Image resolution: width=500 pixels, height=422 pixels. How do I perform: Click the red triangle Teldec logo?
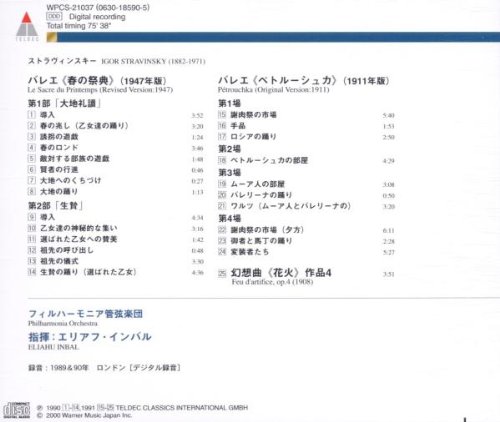tap(27, 26)
